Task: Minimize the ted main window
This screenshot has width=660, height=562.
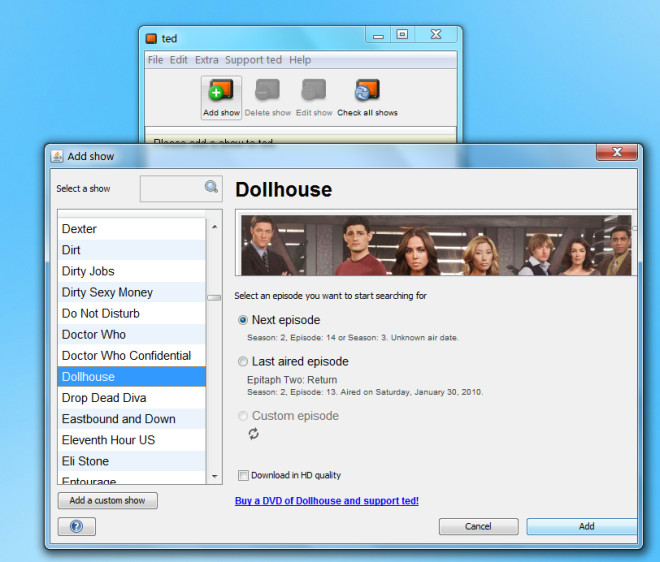Action: click(x=378, y=35)
